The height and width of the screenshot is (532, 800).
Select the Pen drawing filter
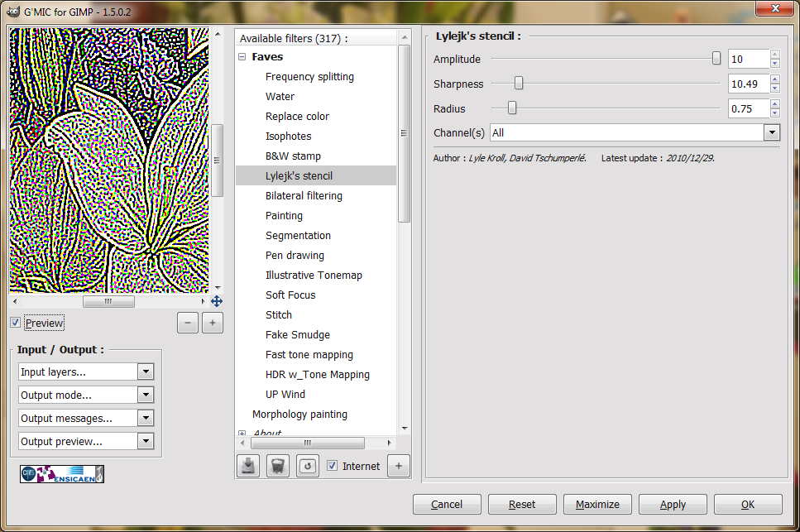coord(295,256)
